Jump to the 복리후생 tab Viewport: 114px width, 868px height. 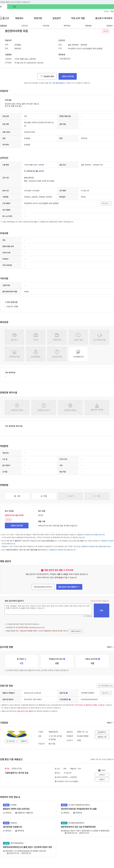pos(67,26)
